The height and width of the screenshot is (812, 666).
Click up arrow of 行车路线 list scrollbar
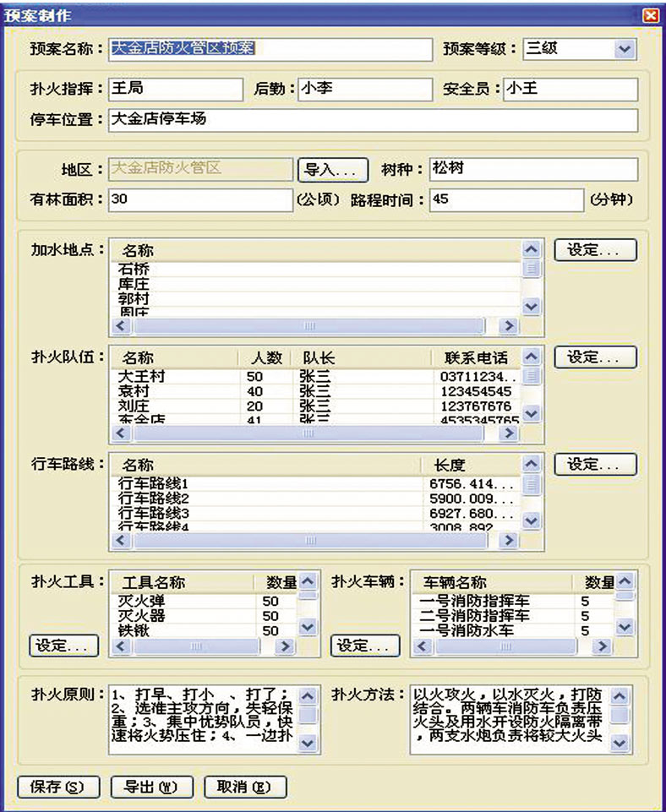[x=532, y=464]
